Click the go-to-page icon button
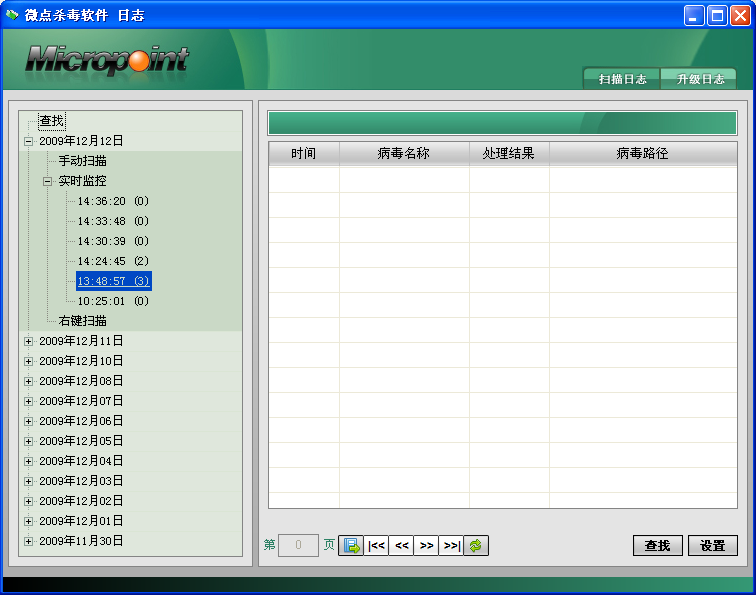756x595 pixels. (x=351, y=545)
